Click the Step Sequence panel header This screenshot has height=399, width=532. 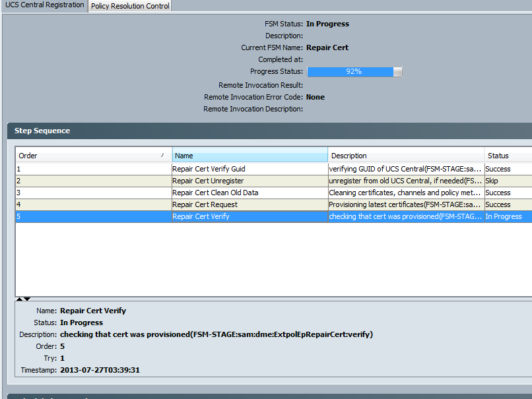click(x=270, y=131)
